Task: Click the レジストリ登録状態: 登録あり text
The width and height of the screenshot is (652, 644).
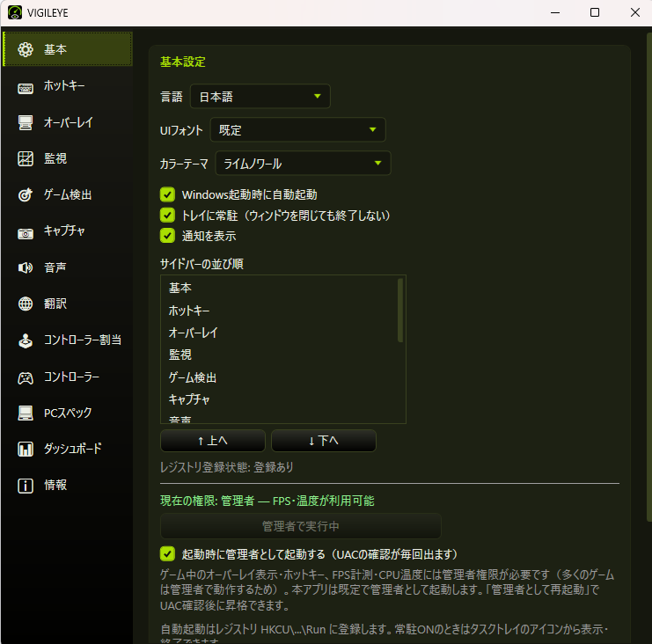Action: point(227,467)
